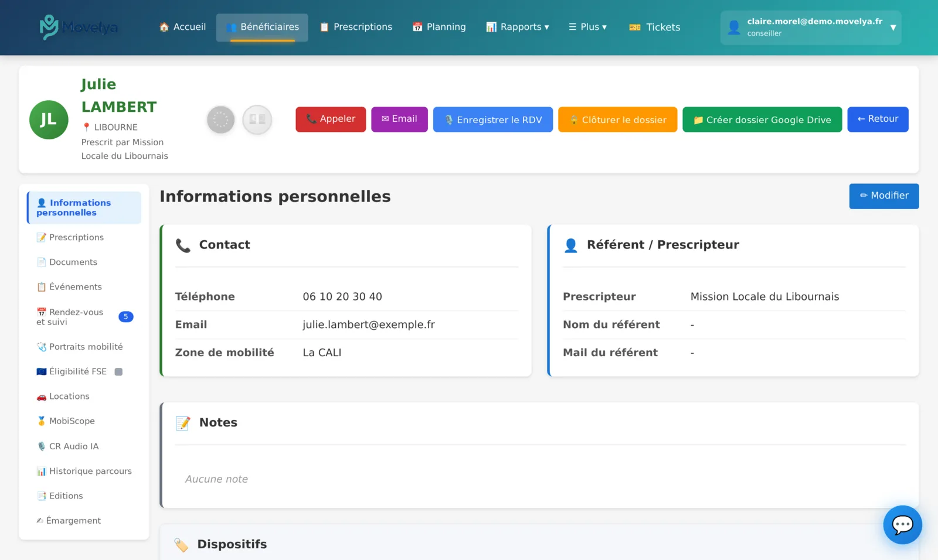Open the Editions section

pyautogui.click(x=84, y=496)
